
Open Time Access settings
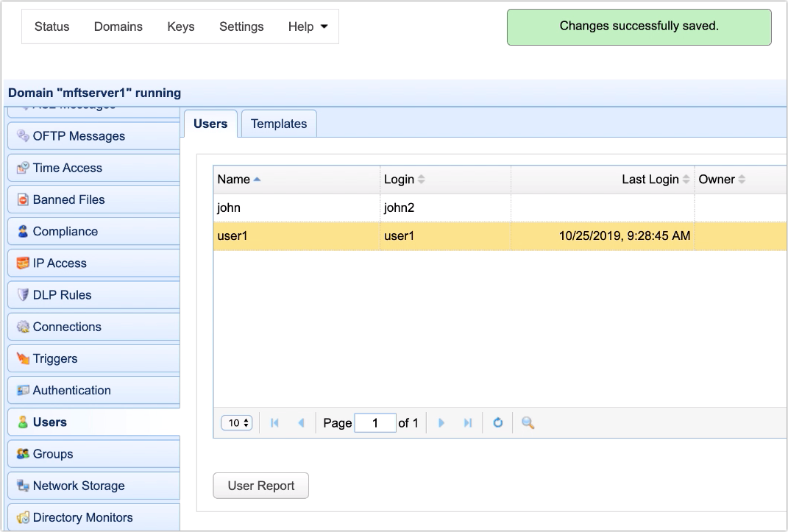pos(66,168)
